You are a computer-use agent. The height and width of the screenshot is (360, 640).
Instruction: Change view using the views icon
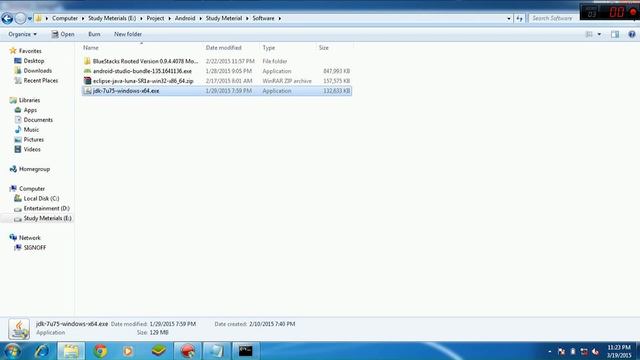click(x=589, y=34)
